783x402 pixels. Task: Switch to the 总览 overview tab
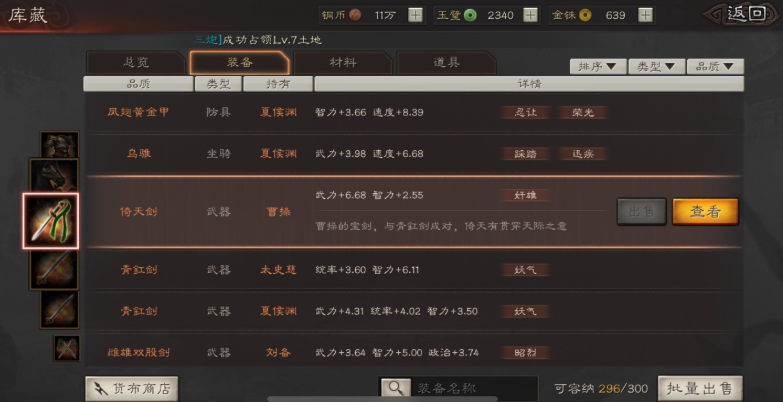click(136, 63)
